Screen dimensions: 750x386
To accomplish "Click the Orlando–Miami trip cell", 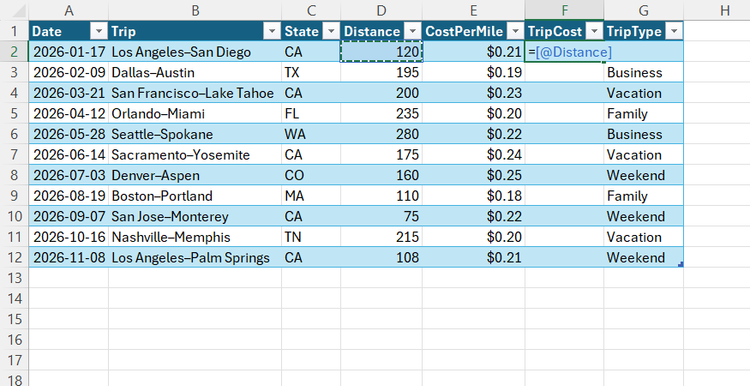I will click(x=195, y=113).
